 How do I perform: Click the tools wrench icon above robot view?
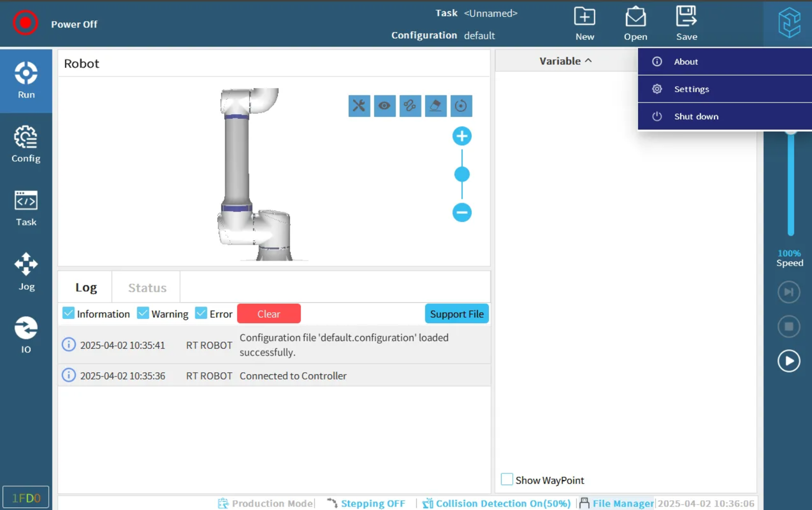359,106
